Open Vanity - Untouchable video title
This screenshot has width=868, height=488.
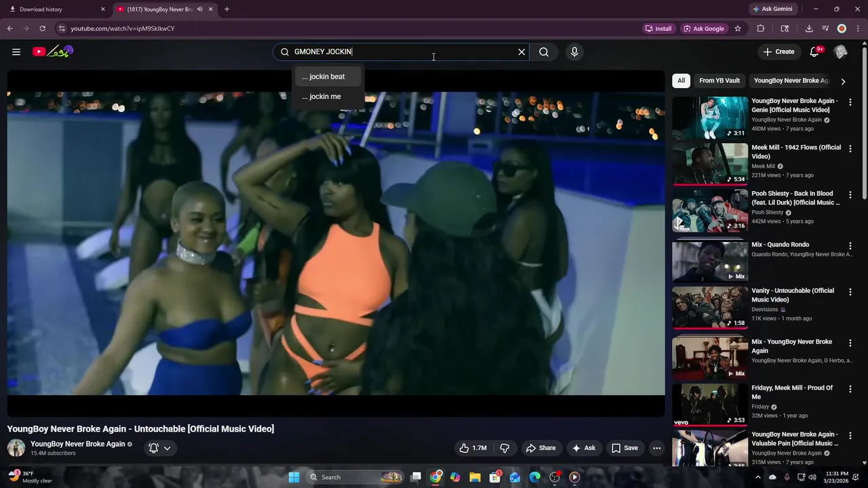point(793,295)
